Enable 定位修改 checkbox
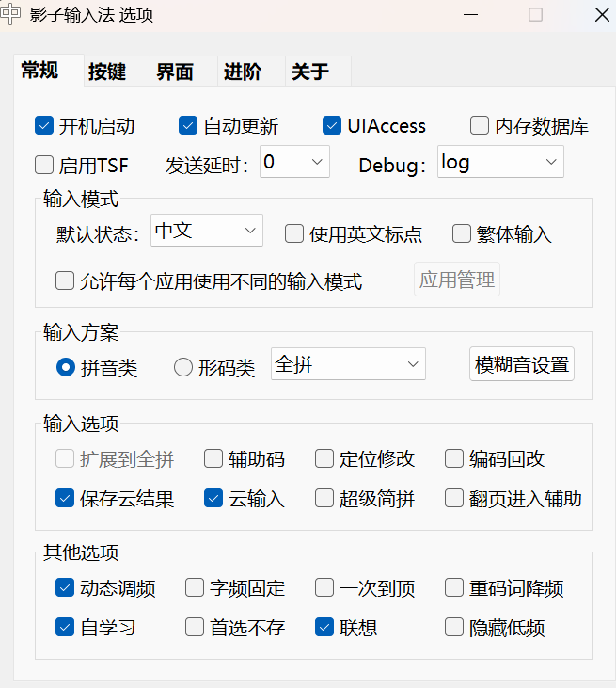The image size is (616, 688). pos(324,458)
